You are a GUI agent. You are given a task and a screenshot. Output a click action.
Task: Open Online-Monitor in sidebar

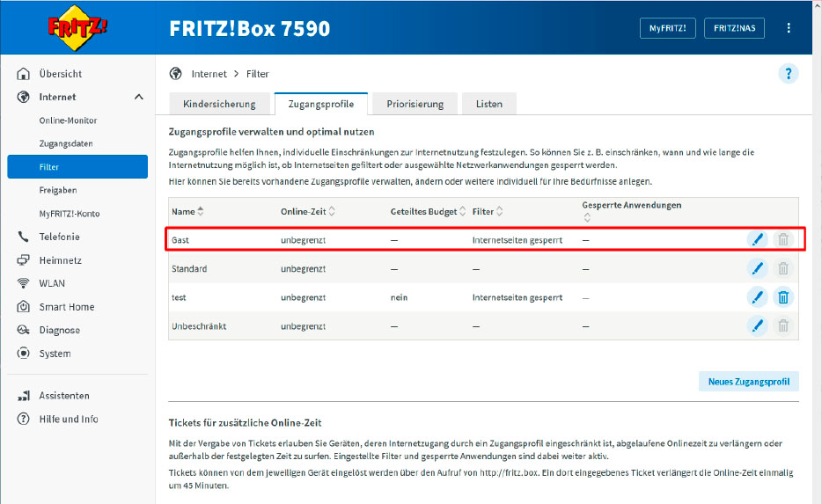(x=68, y=121)
